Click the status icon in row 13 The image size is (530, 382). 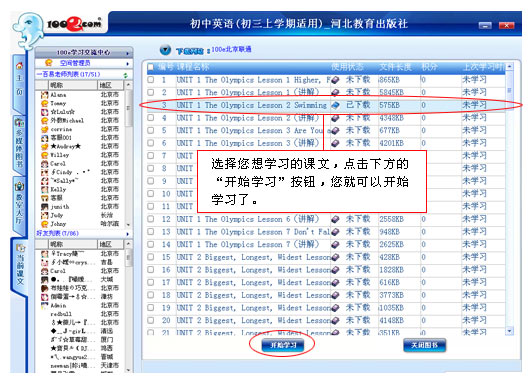coord(335,232)
